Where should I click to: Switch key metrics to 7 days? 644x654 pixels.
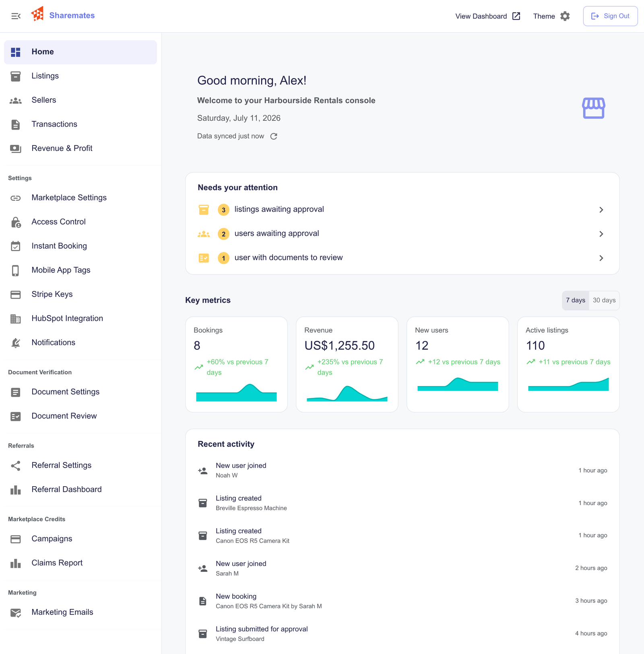(575, 300)
